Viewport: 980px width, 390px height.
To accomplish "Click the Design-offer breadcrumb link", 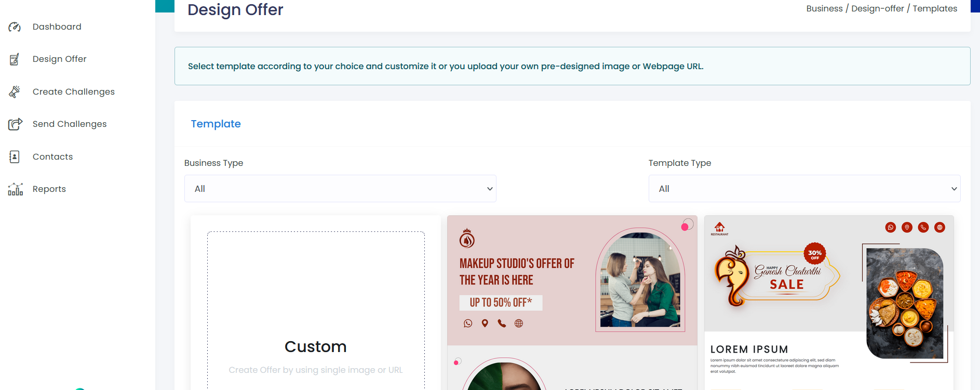I will click(x=878, y=8).
